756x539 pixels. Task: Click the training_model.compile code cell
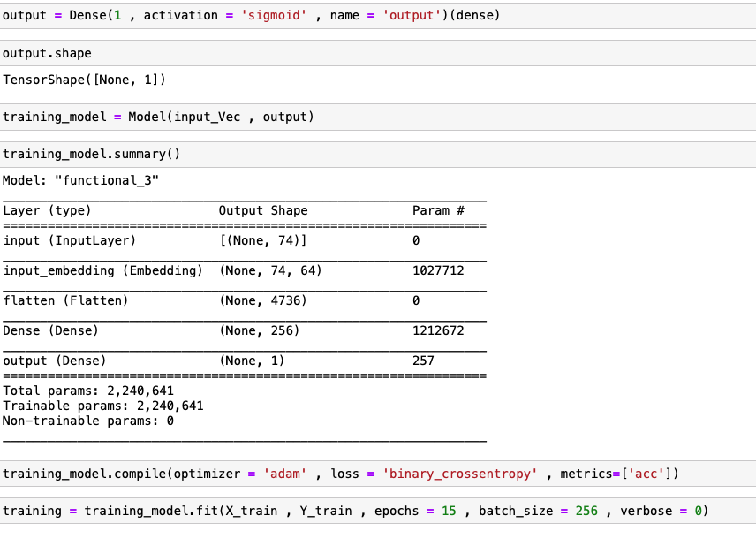point(378,474)
